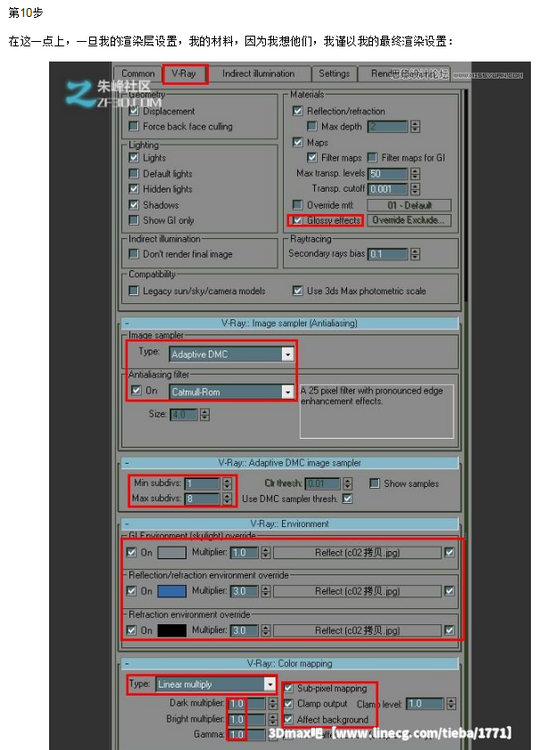547x750 pixels.
Task: Open Override Exclude dialog
Action: (x=409, y=220)
